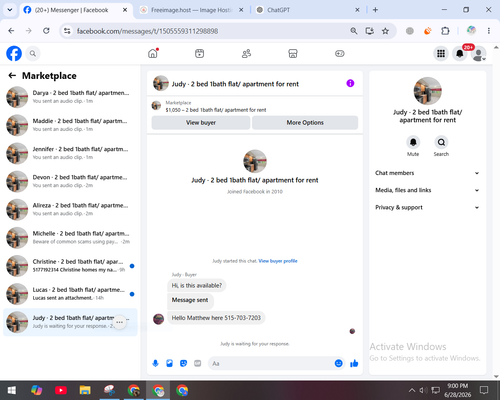Image resolution: width=500 pixels, height=400 pixels.
Task: Open conversation information purple icon
Action: point(350,83)
